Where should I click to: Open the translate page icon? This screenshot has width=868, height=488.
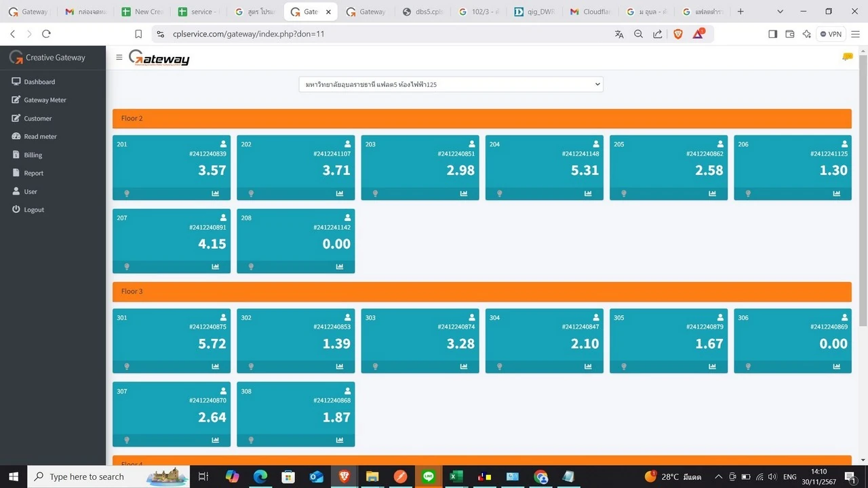point(619,34)
